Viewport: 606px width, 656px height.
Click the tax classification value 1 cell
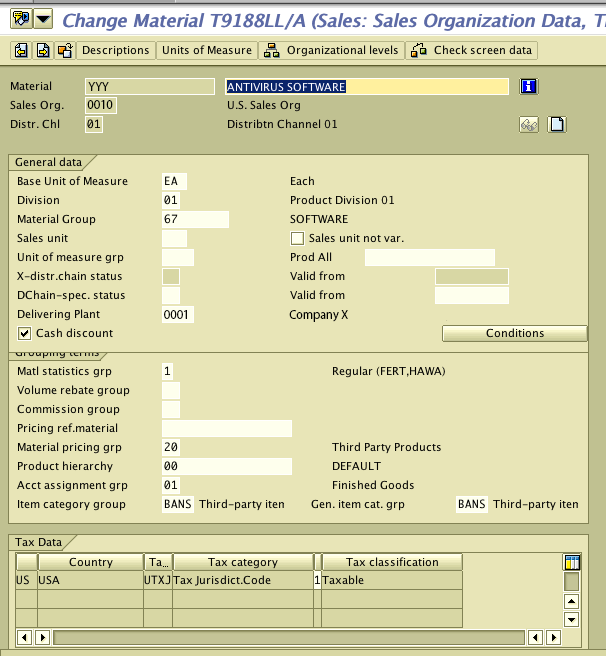pyautogui.click(x=317, y=580)
